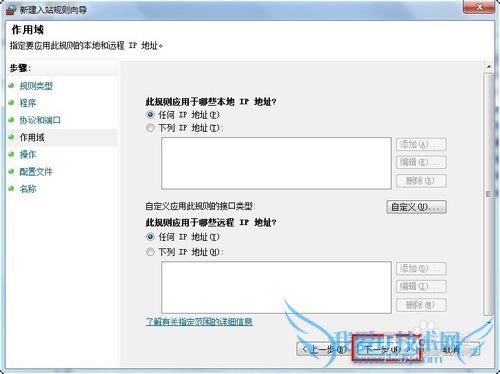The image size is (500, 374).
Task: Open 了解有关指定范围的详细信息 link
Action: [199, 322]
